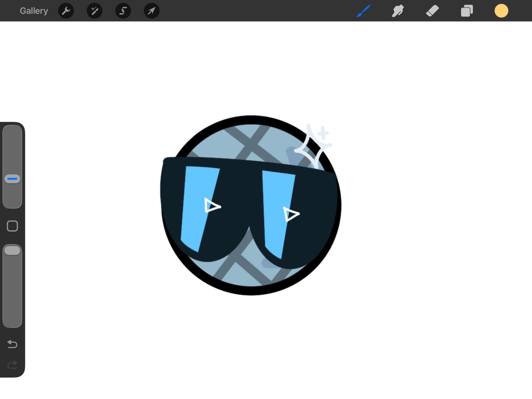Redo the last undone action
The image size is (532, 399).
tap(12, 364)
